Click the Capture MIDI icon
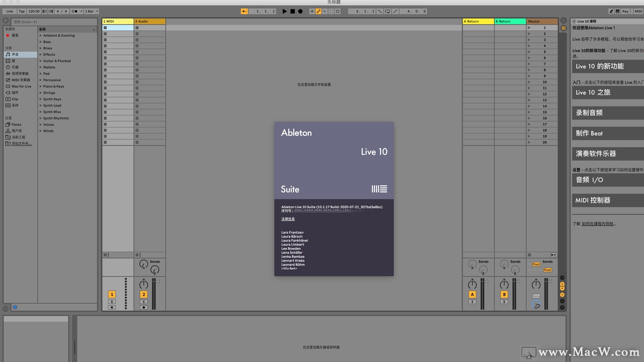The height and width of the screenshot is (362, 644). (331, 11)
